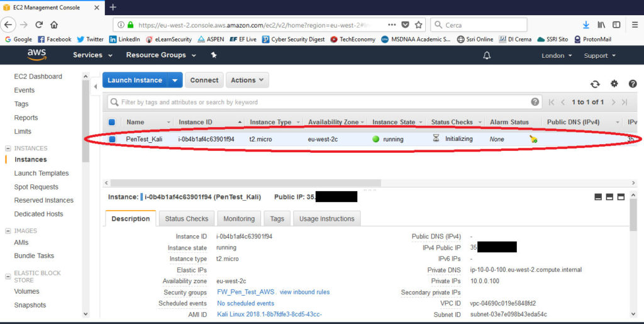Click the AWS logo home icon
The height and width of the screenshot is (324, 644).
(x=37, y=55)
